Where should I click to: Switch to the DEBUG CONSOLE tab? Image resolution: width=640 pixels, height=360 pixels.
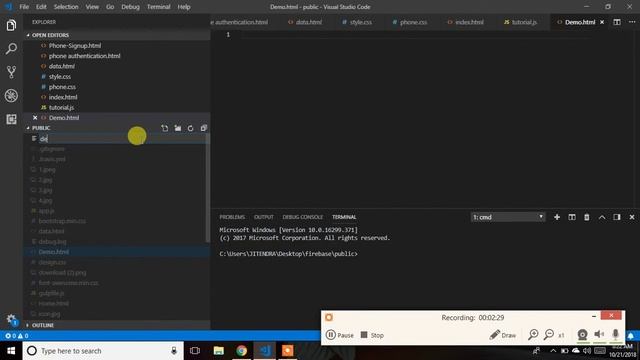(302, 217)
